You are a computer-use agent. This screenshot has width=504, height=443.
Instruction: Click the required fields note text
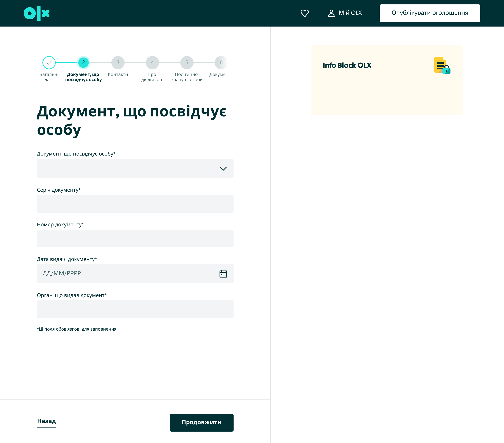[77, 329]
